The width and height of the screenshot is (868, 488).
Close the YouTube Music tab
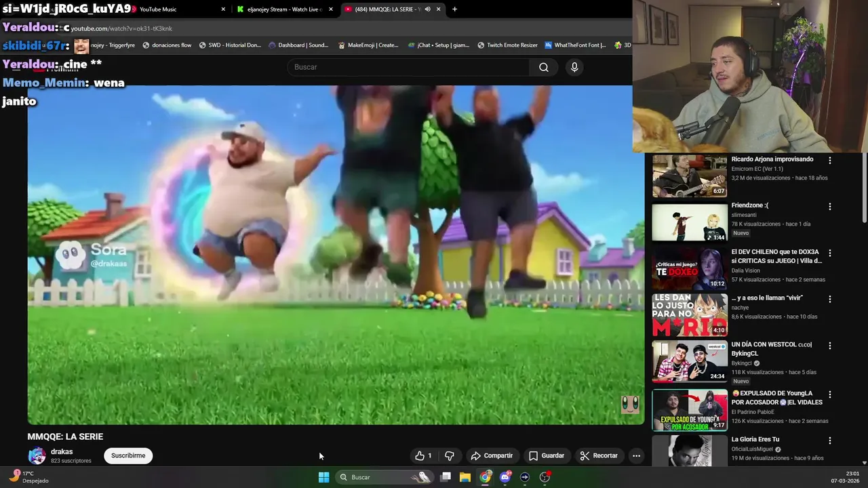[x=223, y=9]
